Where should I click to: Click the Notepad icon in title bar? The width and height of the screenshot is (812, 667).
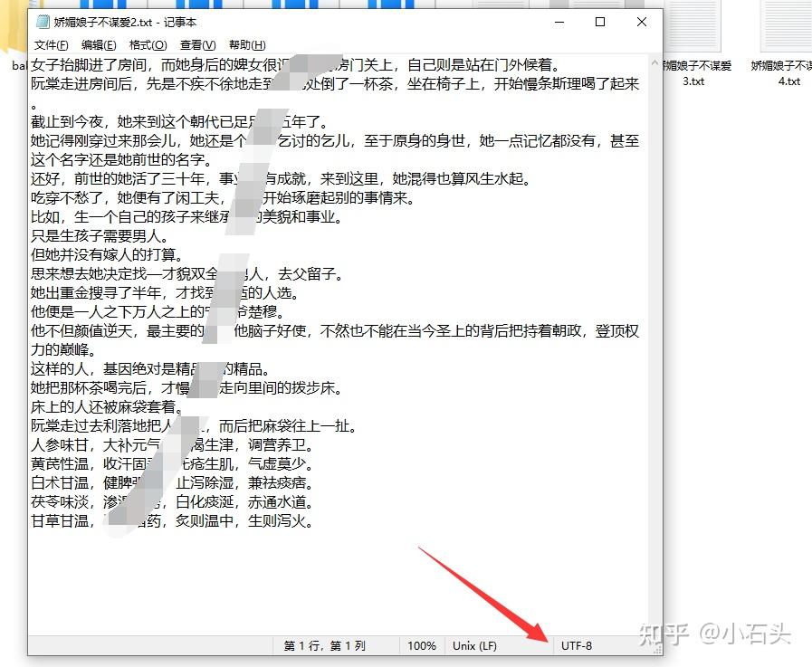point(43,22)
